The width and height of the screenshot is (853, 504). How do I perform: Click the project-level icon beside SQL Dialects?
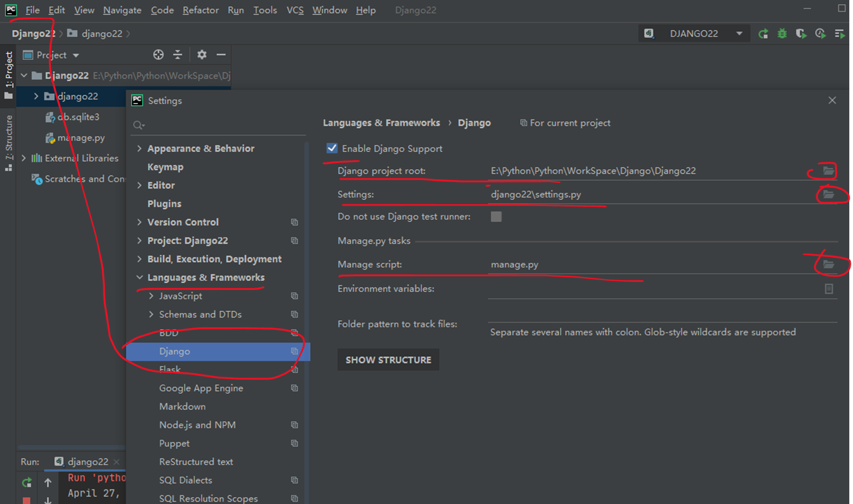(294, 480)
